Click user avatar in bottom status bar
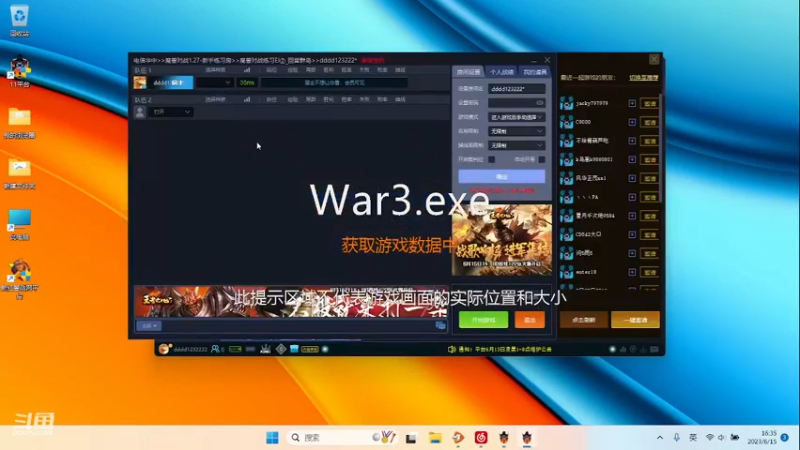Viewport: 800px width, 450px height. (164, 349)
